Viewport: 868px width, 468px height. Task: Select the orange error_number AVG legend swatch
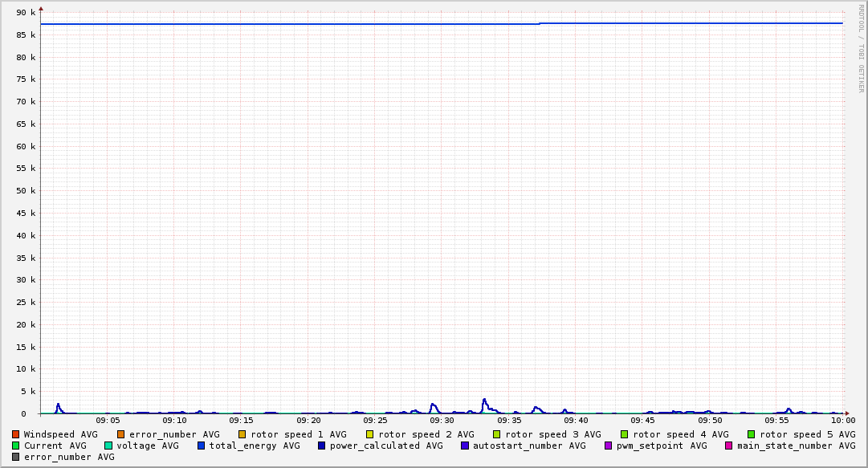121,434
